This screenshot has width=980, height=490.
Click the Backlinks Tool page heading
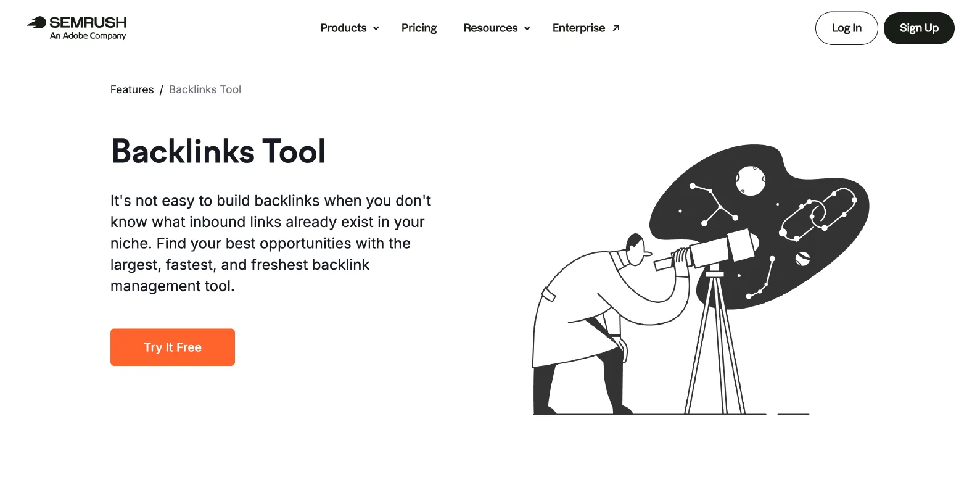click(x=218, y=151)
